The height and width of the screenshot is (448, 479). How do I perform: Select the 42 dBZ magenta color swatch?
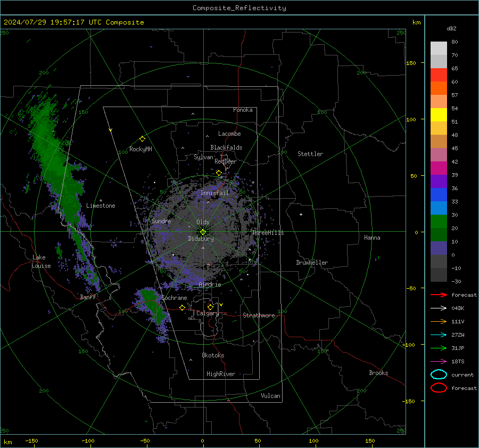[x=439, y=168]
